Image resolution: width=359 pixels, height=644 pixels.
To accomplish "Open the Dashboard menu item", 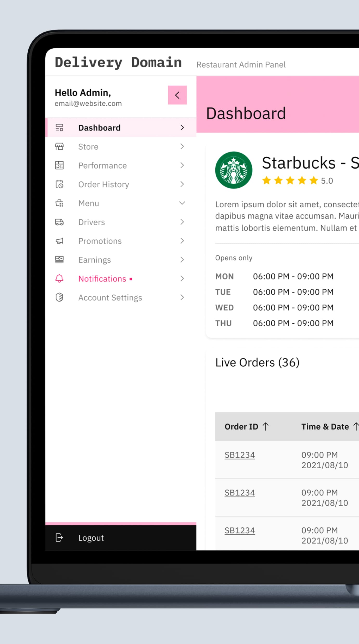I will tap(121, 127).
